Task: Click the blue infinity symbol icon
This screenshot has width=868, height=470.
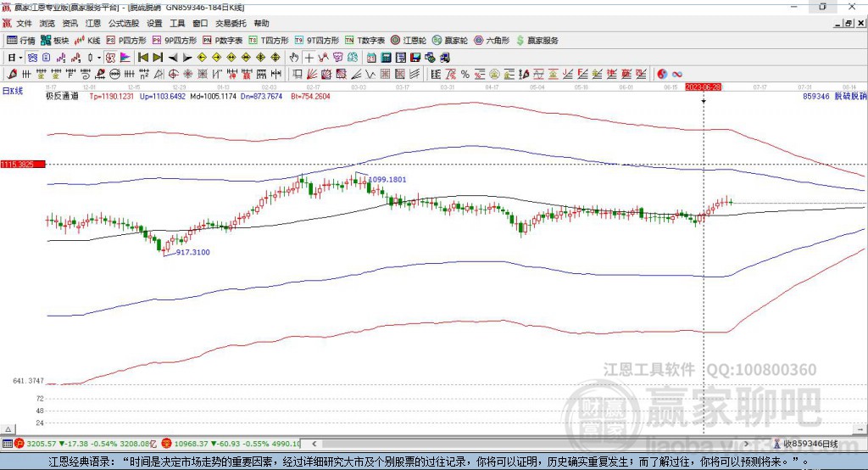Action: pyautogui.click(x=677, y=75)
